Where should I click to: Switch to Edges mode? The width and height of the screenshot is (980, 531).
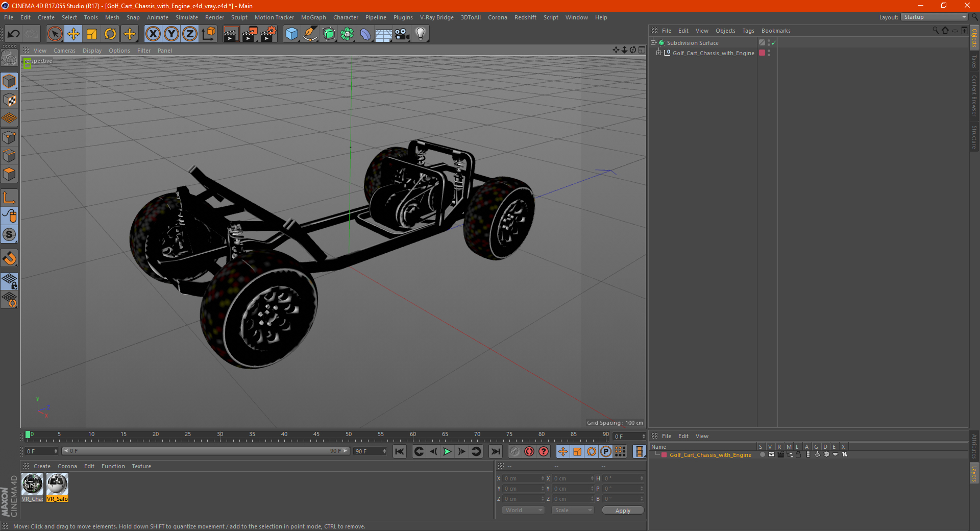(x=9, y=156)
